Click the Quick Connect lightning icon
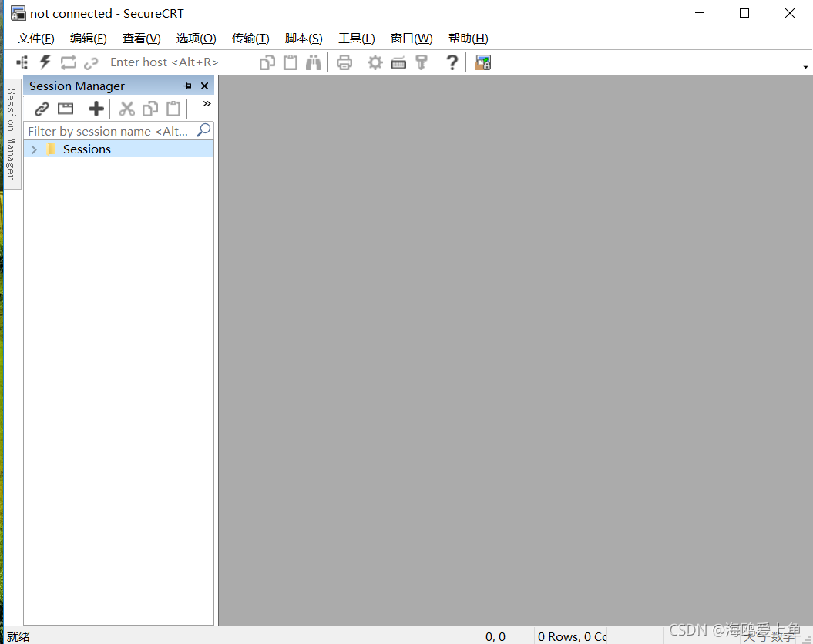The width and height of the screenshot is (813, 644). [x=45, y=62]
